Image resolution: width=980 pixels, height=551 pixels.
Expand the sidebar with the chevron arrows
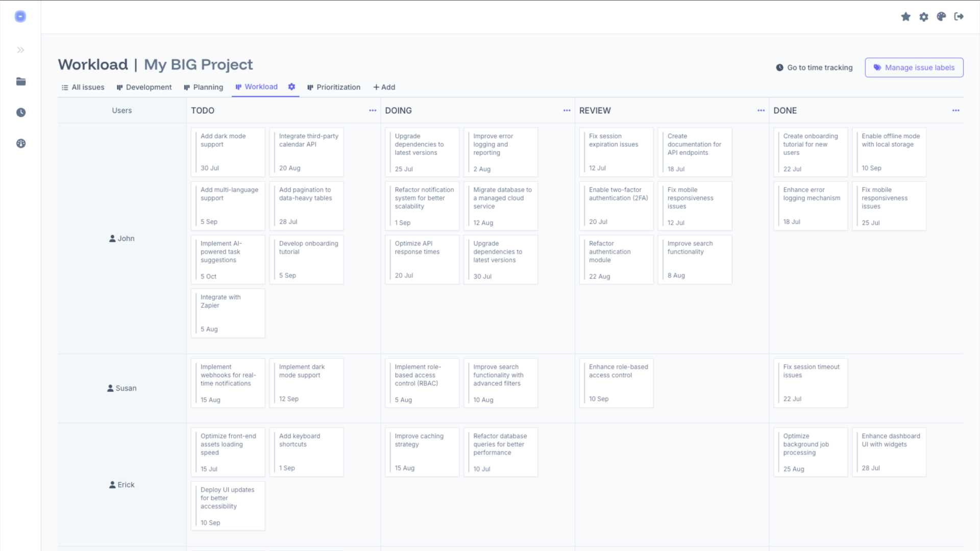(20, 49)
